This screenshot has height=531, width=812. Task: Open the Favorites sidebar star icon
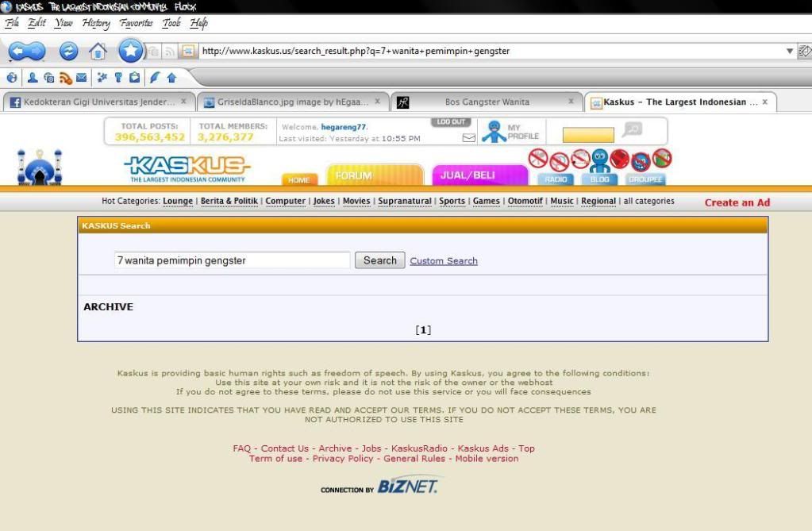point(102,78)
